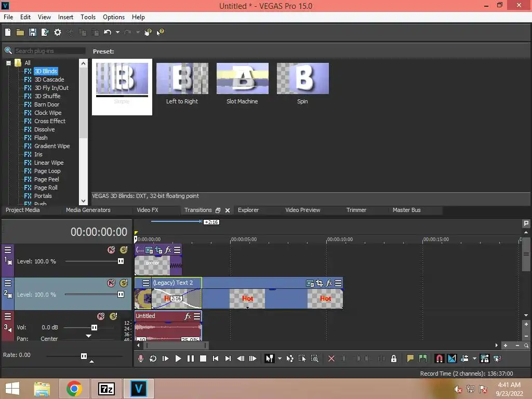This screenshot has width=532, height=399.
Task: Open the edit tool dropdown arrow
Action: 280,358
